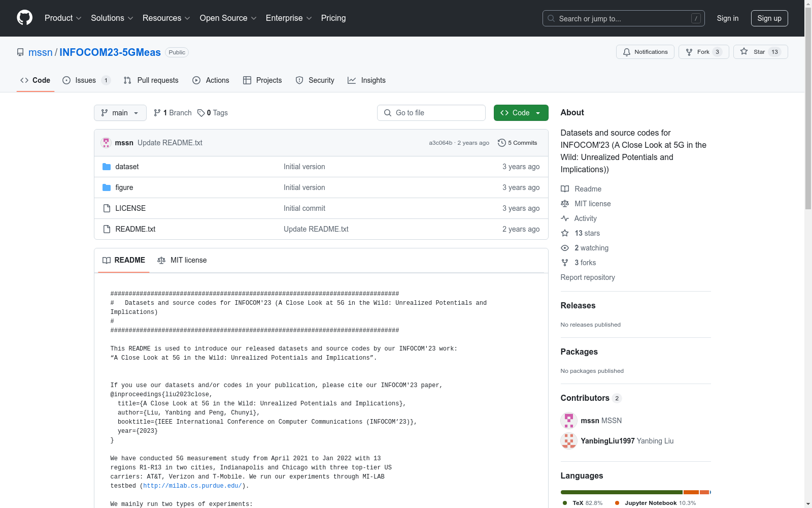Viewport: 812px width, 508px height.
Task: Open the 1 Branch link
Action: (173, 113)
